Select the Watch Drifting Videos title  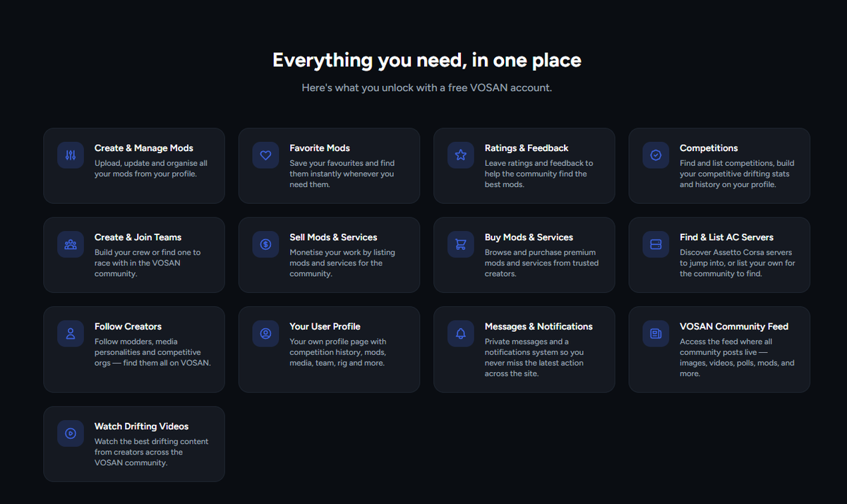[x=142, y=426]
